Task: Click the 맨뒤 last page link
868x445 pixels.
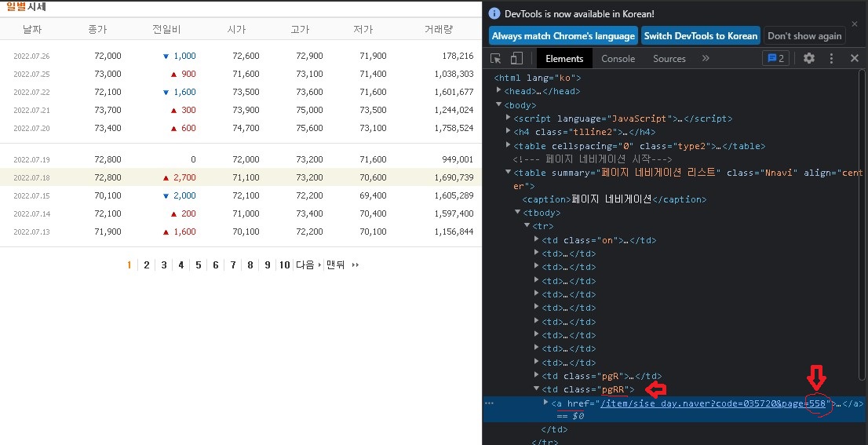Action: [343, 265]
